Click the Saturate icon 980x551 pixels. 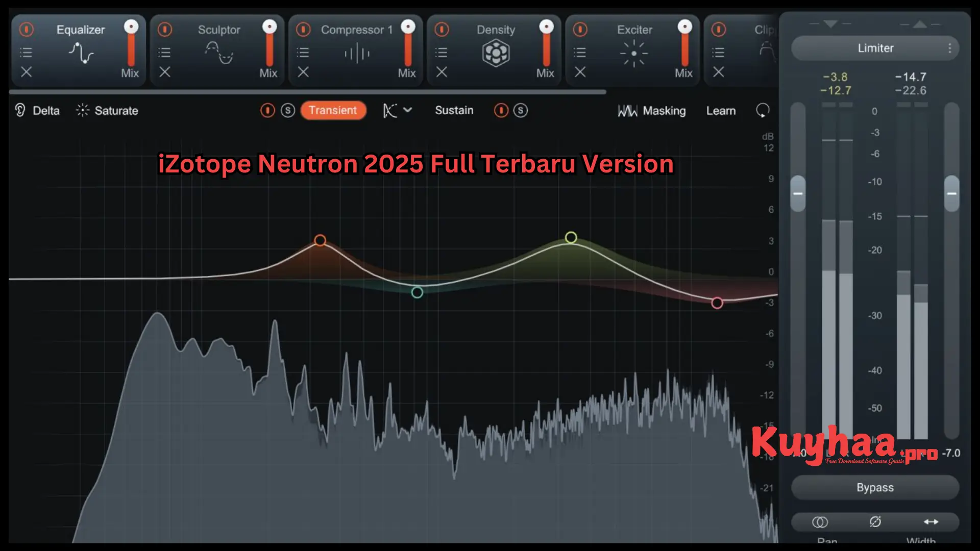pos(82,111)
